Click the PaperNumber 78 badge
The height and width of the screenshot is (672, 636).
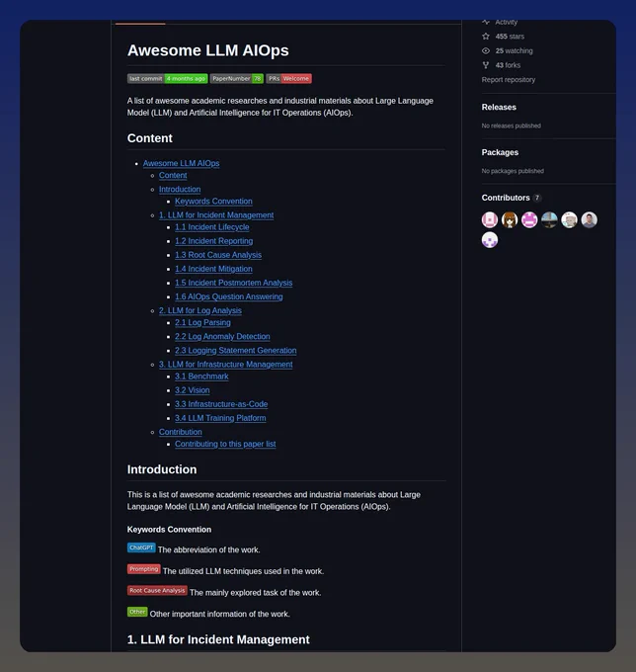point(236,78)
